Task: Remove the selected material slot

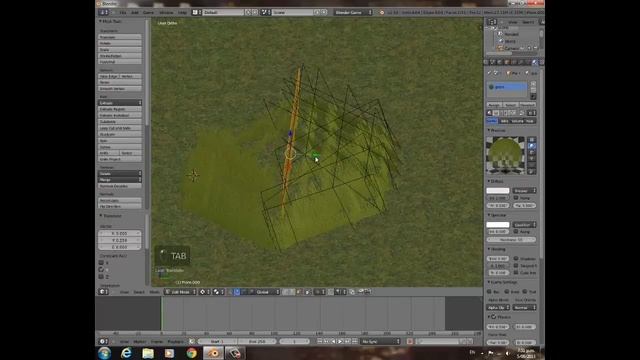Action: (x=533, y=89)
